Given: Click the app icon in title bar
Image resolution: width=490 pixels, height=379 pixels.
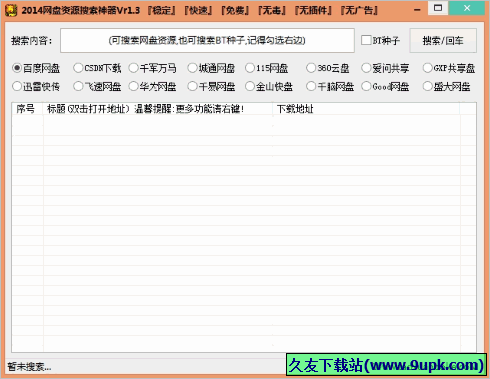Looking at the screenshot, I should coord(11,10).
